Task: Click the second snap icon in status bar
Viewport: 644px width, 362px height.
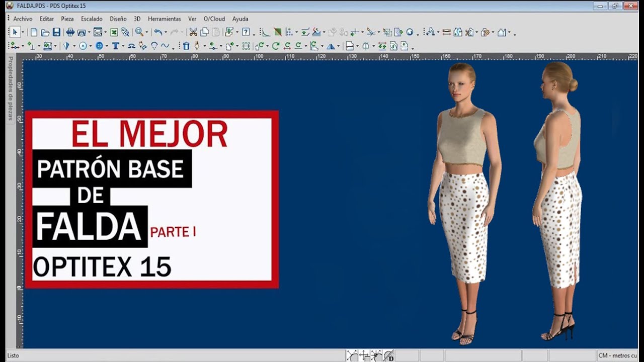Action: click(364, 356)
